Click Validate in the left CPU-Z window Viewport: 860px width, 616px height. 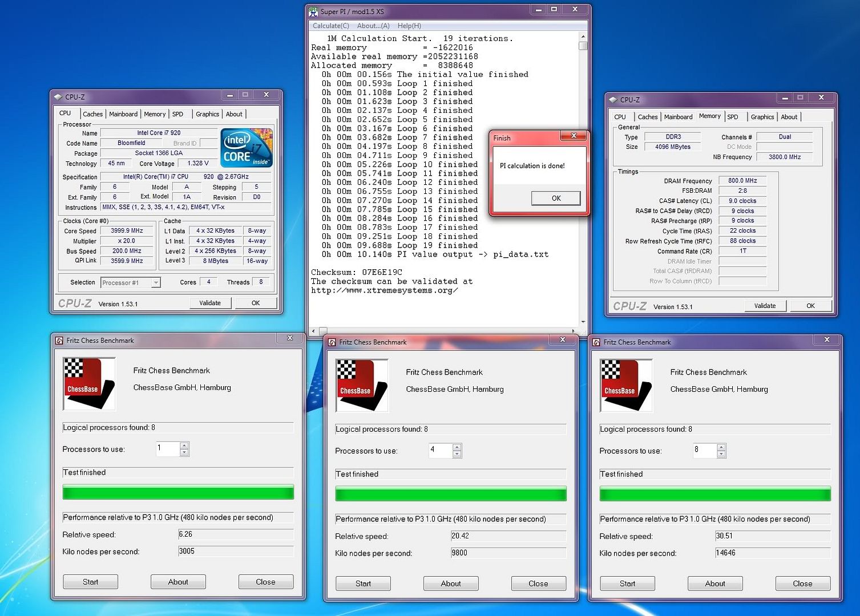210,303
